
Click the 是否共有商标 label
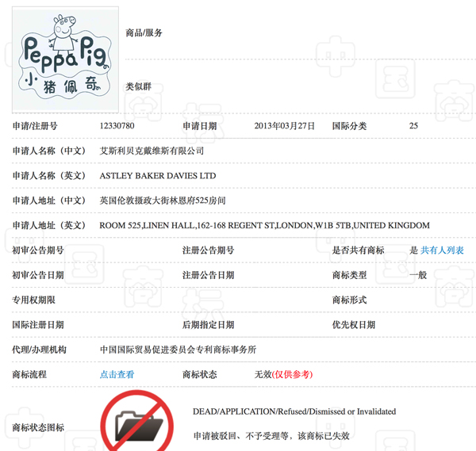359,250
